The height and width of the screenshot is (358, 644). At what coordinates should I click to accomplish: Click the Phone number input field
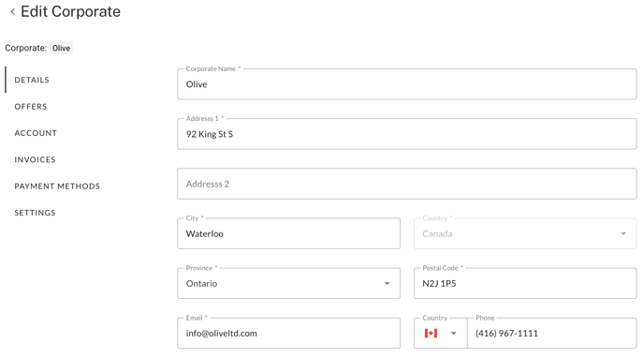tap(552, 334)
